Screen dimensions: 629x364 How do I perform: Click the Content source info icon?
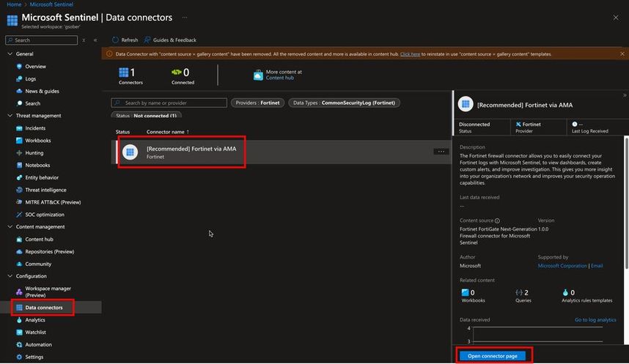(x=498, y=221)
